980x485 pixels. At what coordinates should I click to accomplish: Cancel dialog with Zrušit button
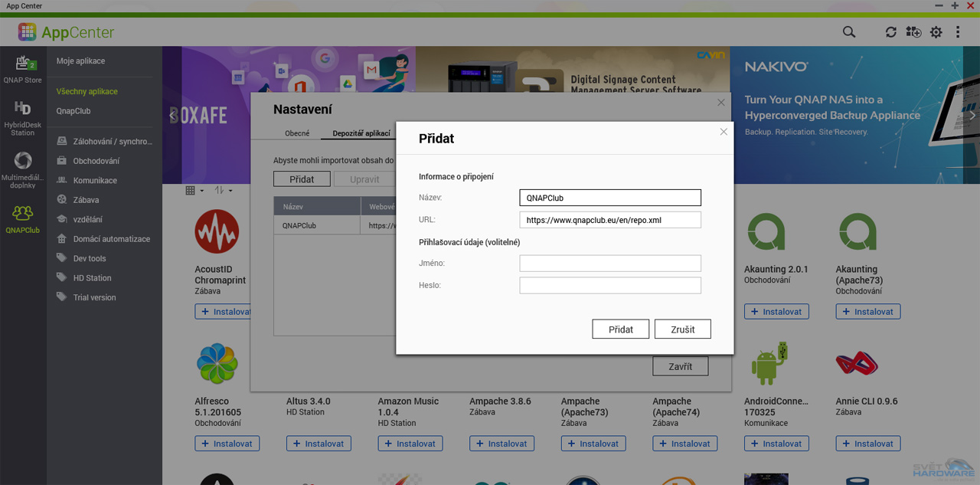pyautogui.click(x=682, y=329)
